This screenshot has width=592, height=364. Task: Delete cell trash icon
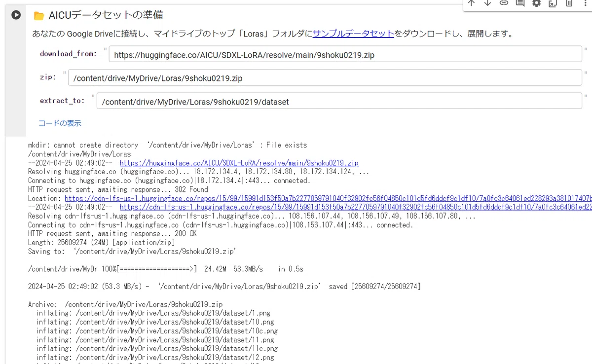[569, 3]
